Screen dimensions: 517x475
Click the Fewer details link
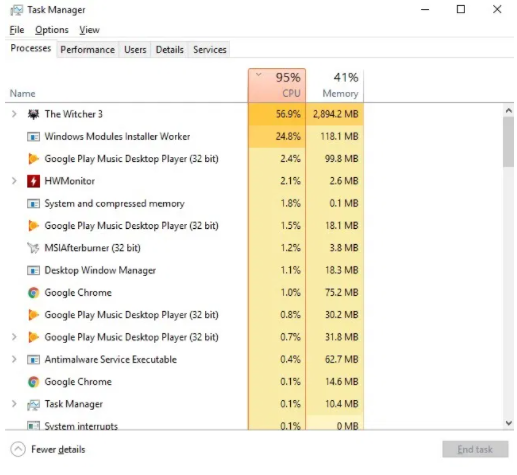(58, 450)
